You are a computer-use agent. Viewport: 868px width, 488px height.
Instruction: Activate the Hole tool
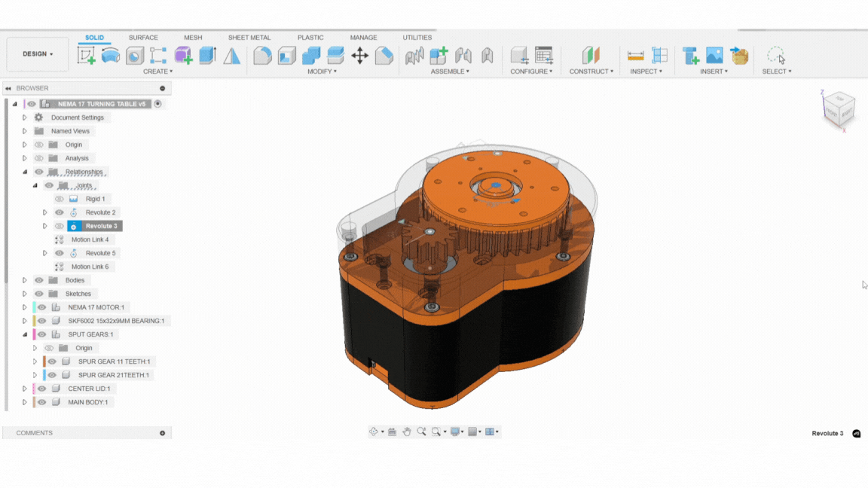click(x=133, y=55)
